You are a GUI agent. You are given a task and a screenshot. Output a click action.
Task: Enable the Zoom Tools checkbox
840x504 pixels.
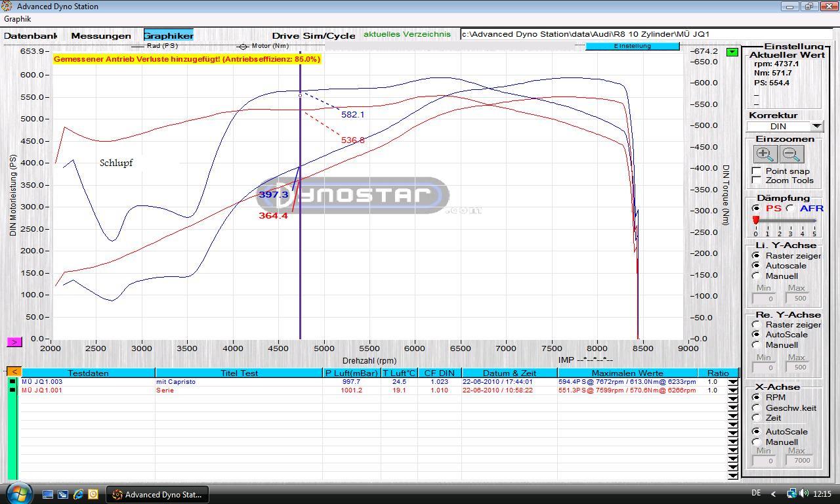pos(757,180)
